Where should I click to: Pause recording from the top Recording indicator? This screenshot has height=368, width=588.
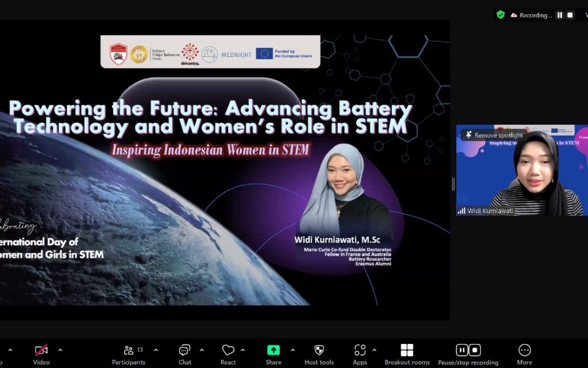[x=560, y=15]
